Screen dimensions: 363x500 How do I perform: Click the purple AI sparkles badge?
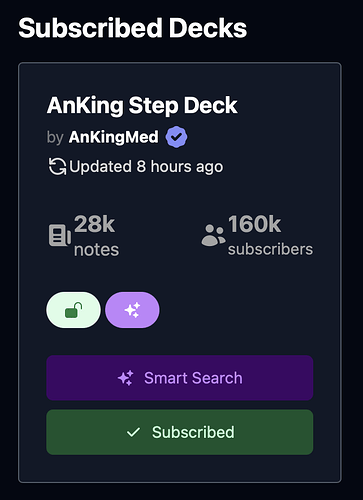[132, 310]
